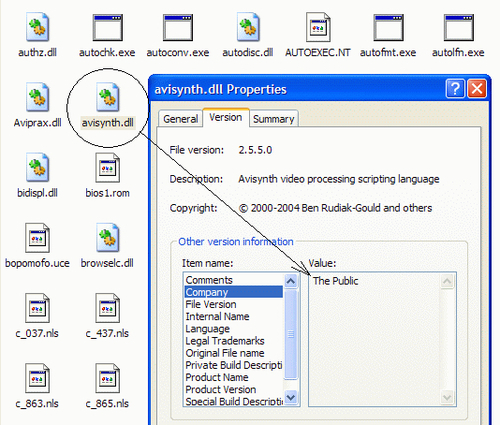Select Product Version in the item list

click(233, 389)
